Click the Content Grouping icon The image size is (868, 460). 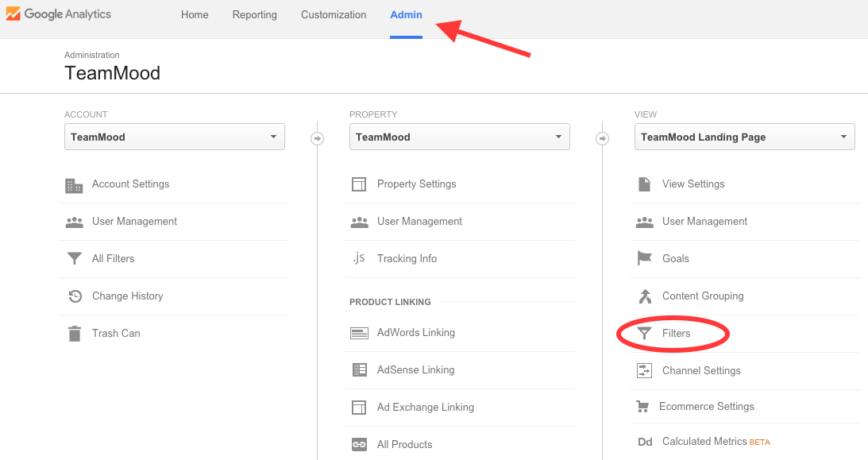coord(645,296)
